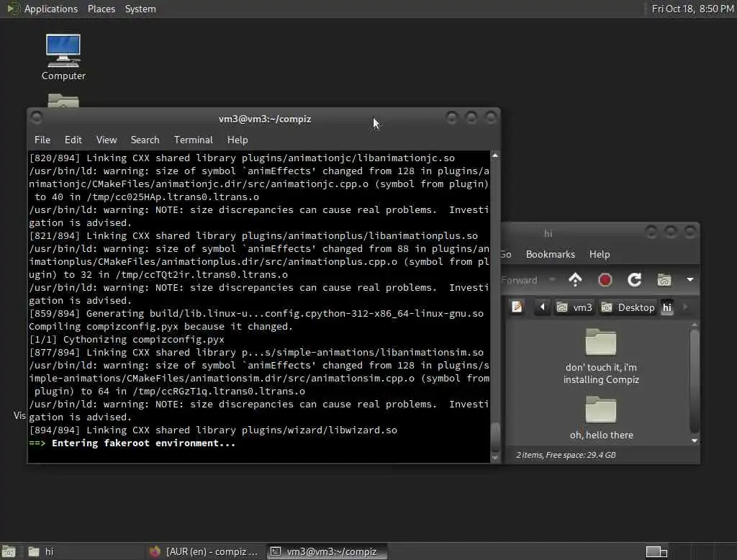Click the path bar right scroll arrow
The height and width of the screenshot is (560, 737).
(685, 307)
